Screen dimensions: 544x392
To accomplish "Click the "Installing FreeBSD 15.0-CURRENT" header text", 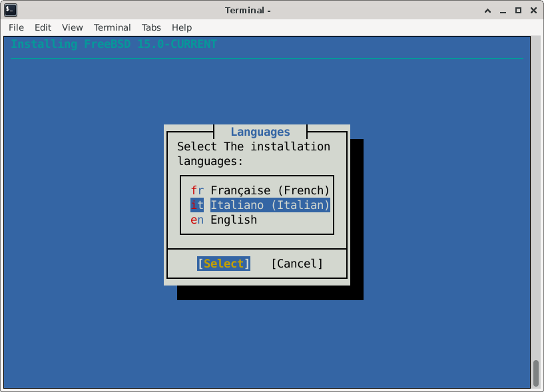I will (x=114, y=44).
